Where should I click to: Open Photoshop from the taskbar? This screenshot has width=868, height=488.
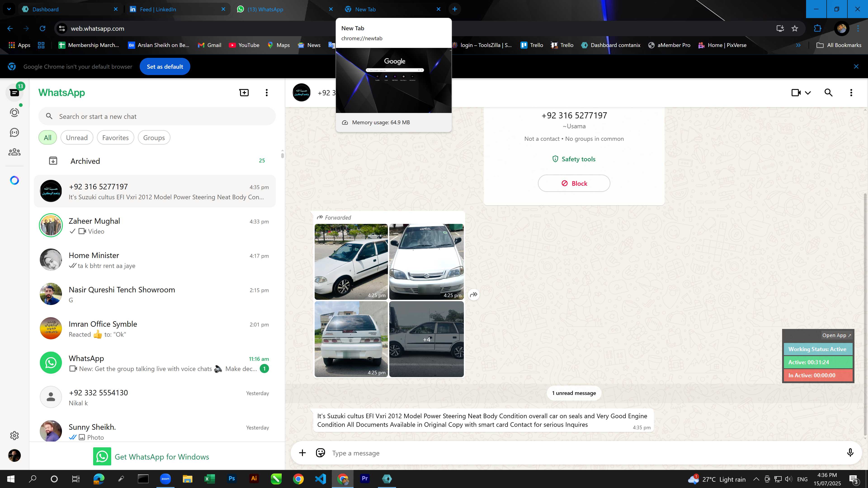click(x=232, y=479)
